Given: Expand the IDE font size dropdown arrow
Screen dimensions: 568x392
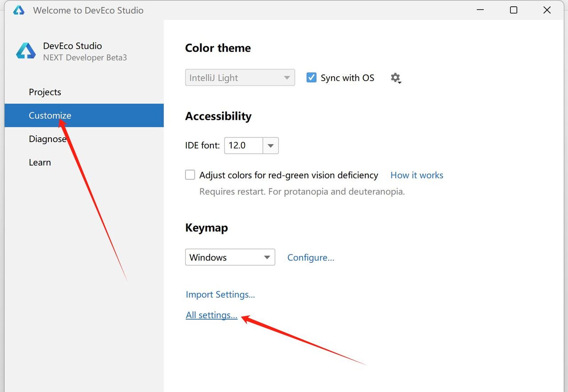Looking at the screenshot, I should tap(271, 146).
